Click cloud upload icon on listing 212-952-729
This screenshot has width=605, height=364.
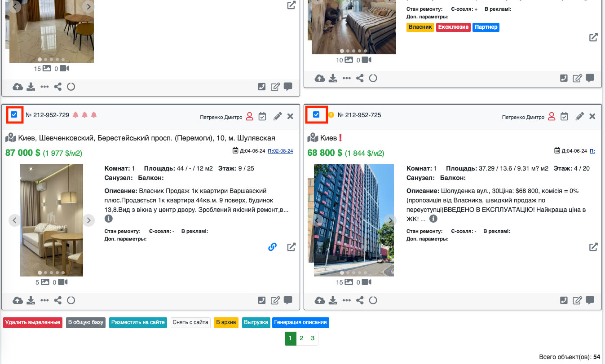click(x=18, y=300)
